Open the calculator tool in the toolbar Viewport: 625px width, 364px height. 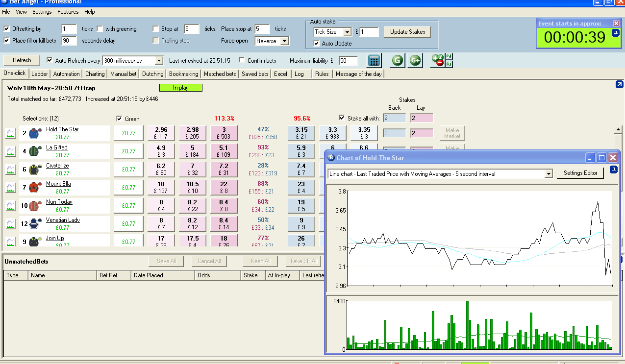pos(374,61)
